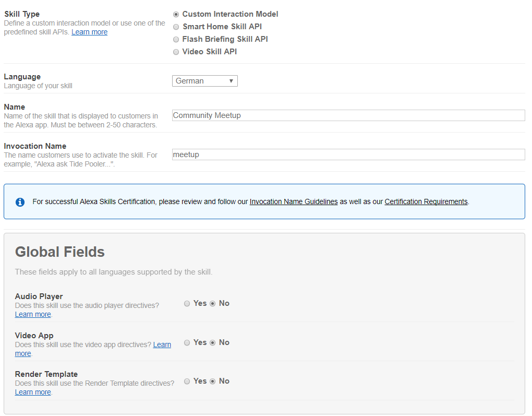Screen dimensions: 532x416
Task: Open Audio Player Learn more link
Action: pos(33,314)
